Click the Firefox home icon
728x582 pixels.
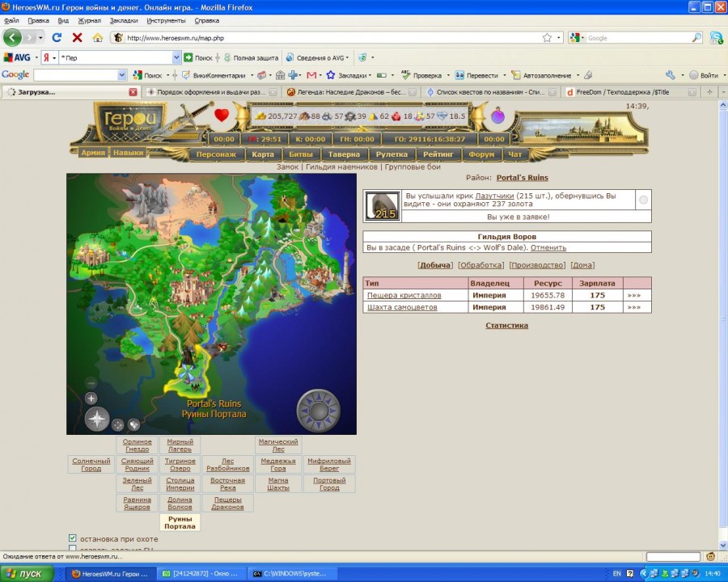pos(98,37)
